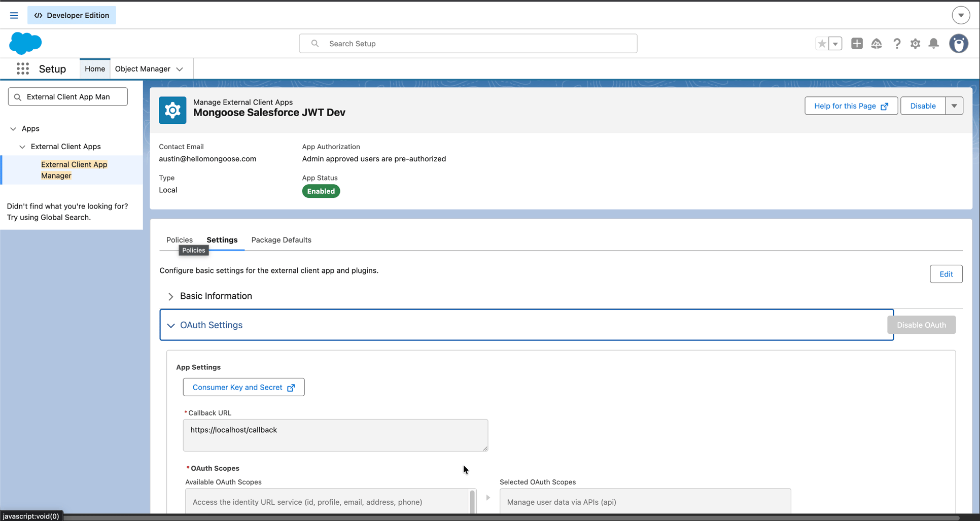Image resolution: width=980 pixels, height=521 pixels.
Task: Select External Client App Manager
Action: coord(74,170)
